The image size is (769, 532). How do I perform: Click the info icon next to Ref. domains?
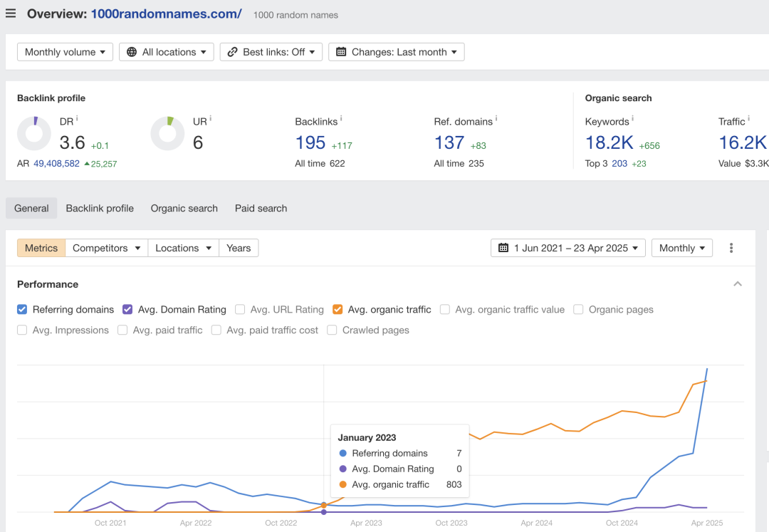click(x=496, y=119)
